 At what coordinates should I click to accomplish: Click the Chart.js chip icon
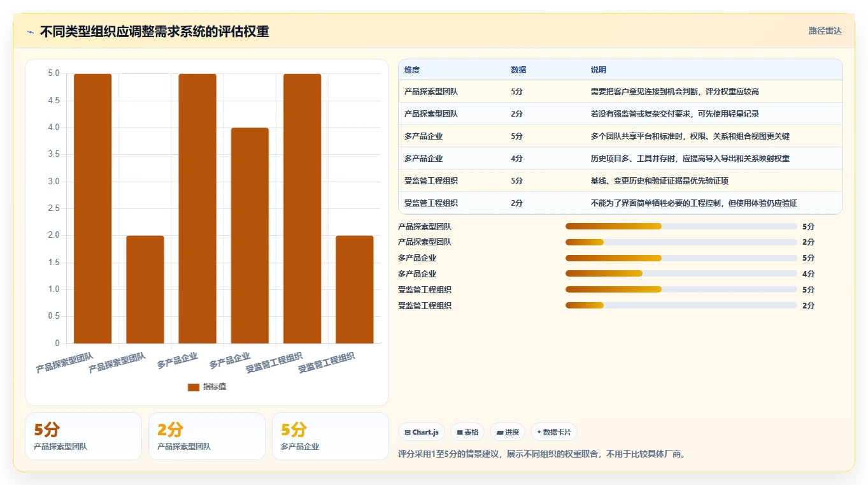(x=408, y=432)
